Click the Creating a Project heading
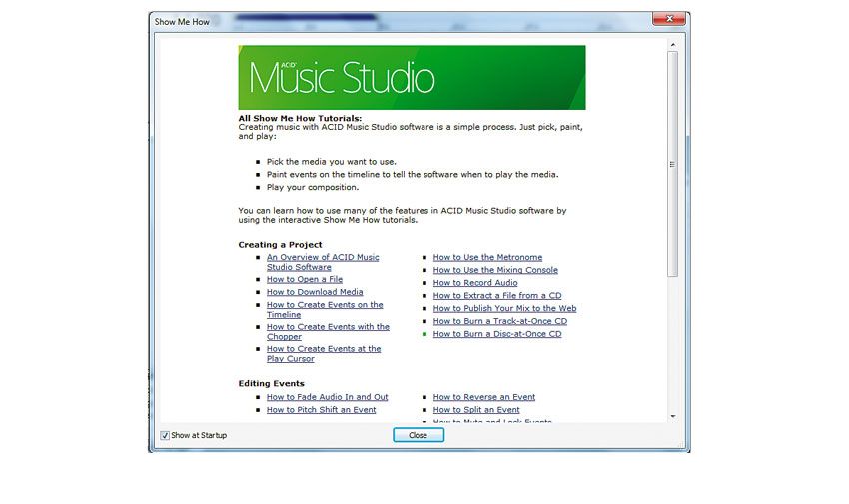Viewport: 849px width, 504px height. coord(280,245)
